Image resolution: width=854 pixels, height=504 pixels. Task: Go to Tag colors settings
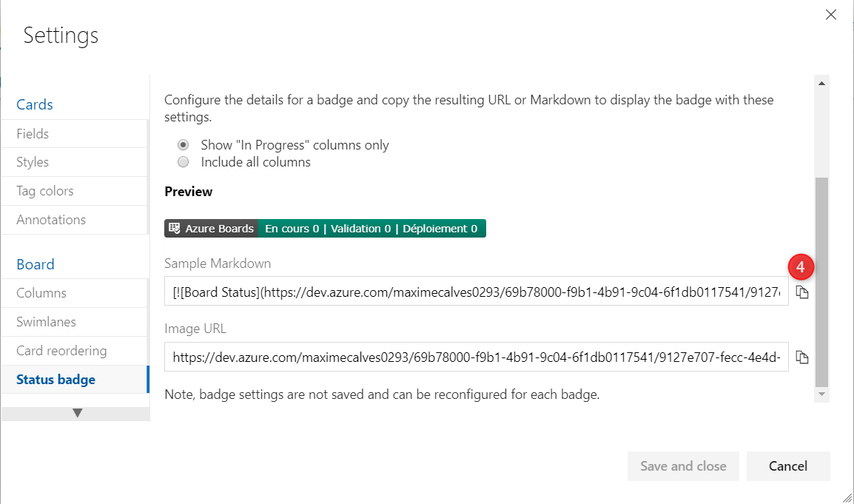pyautogui.click(x=45, y=191)
